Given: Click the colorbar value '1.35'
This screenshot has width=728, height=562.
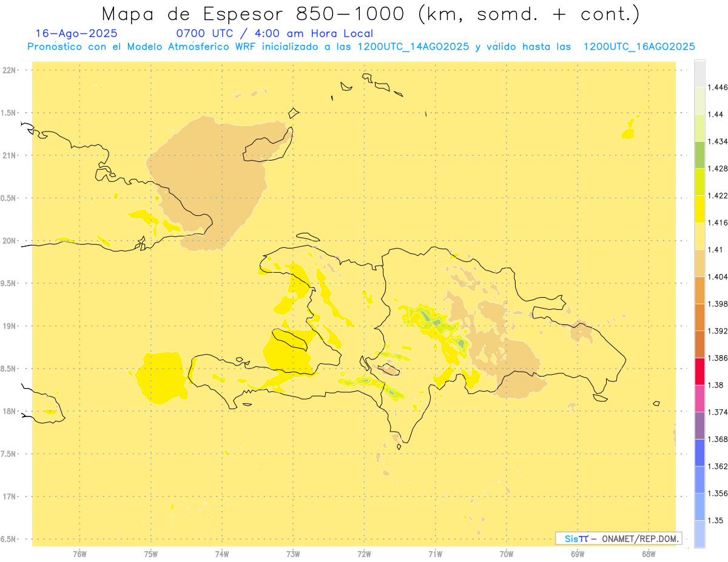Looking at the screenshot, I should [x=716, y=520].
